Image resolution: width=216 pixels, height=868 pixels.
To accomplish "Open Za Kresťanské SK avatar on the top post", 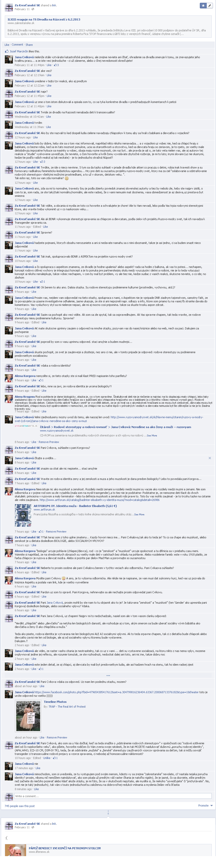I will (9, 7).
